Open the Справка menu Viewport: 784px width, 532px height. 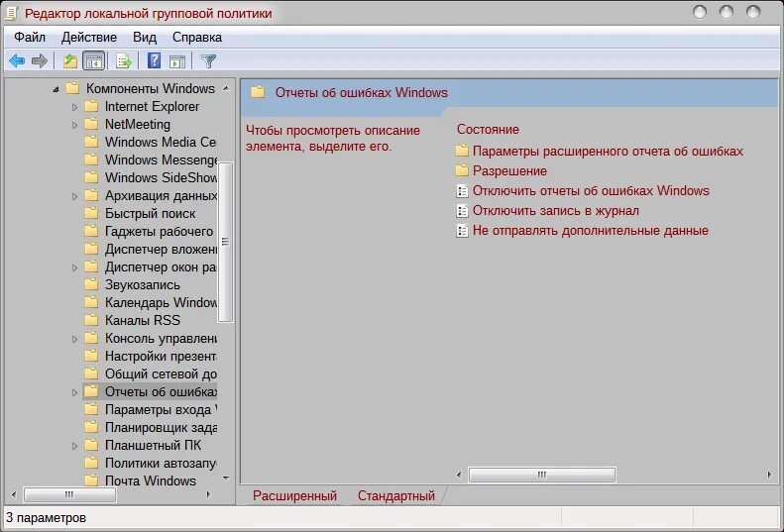[197, 38]
